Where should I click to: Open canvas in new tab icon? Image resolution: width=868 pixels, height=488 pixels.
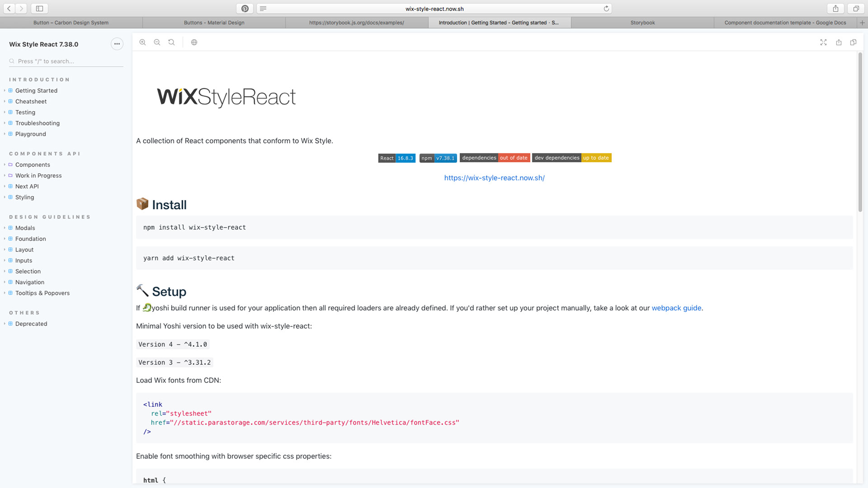839,42
